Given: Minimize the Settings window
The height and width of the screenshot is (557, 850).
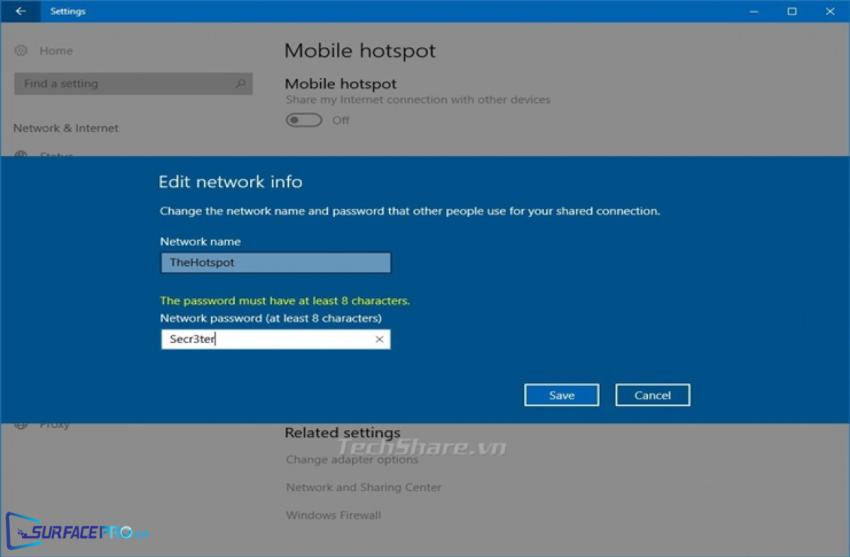Looking at the screenshot, I should coord(754,11).
